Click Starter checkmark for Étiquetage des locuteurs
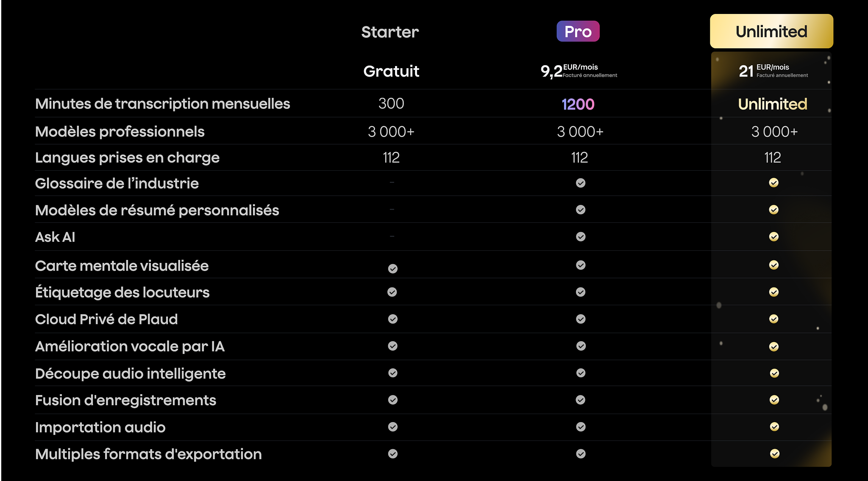The image size is (868, 481). (x=392, y=292)
